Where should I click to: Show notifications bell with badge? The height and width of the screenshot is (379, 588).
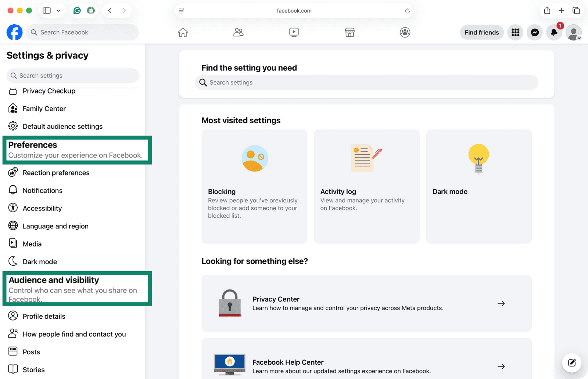coord(554,32)
